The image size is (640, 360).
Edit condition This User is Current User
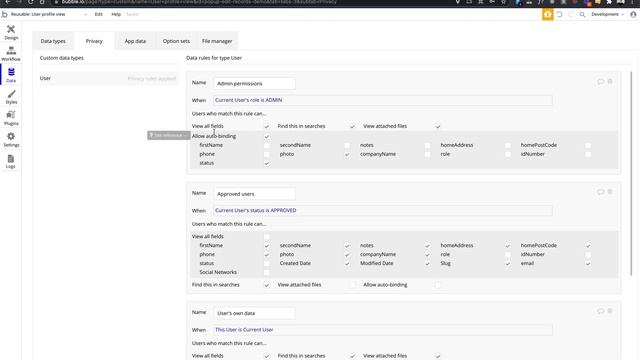[383, 330]
